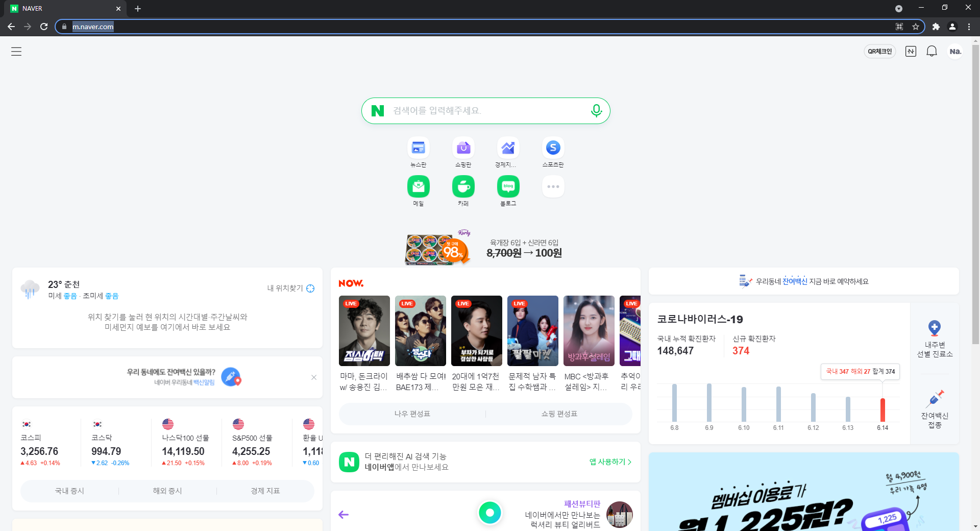Screen dimensions: 980x531
Task: Click the voice search microphone icon
Action: (x=596, y=111)
